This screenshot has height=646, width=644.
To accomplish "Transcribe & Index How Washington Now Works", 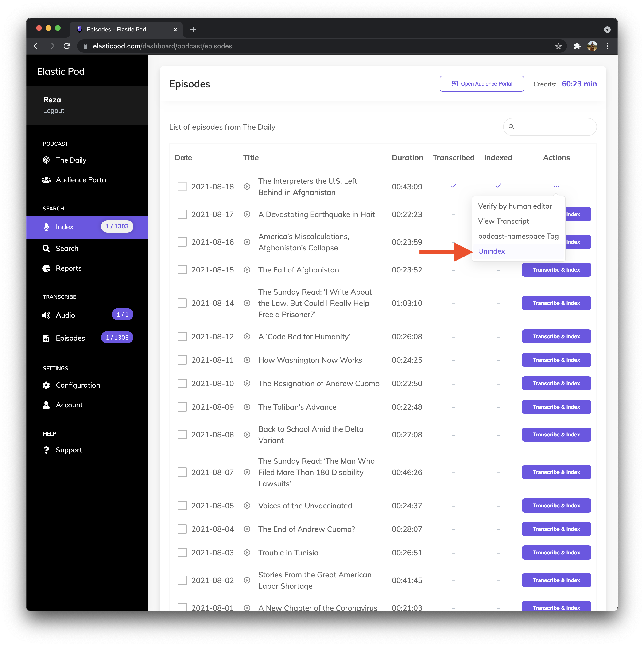I will coord(556,360).
